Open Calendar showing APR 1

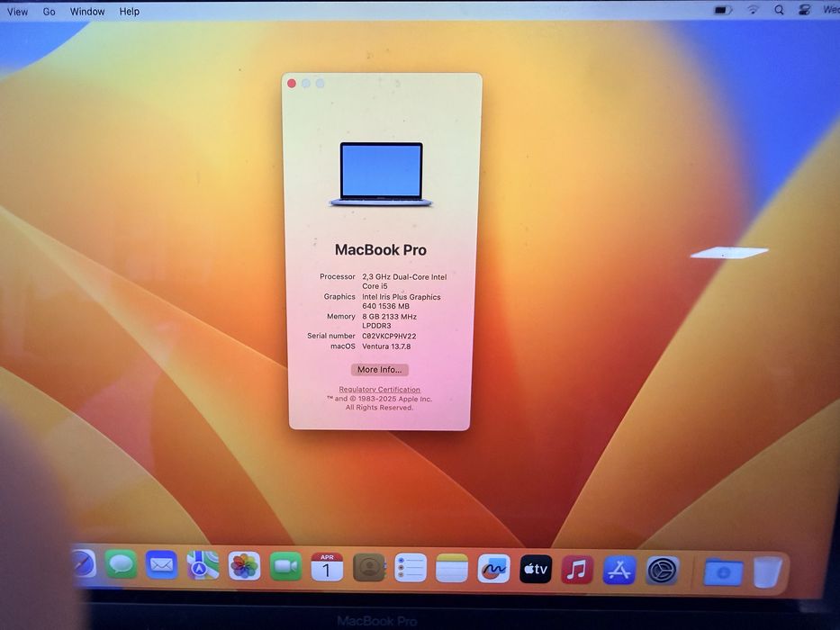tap(327, 567)
